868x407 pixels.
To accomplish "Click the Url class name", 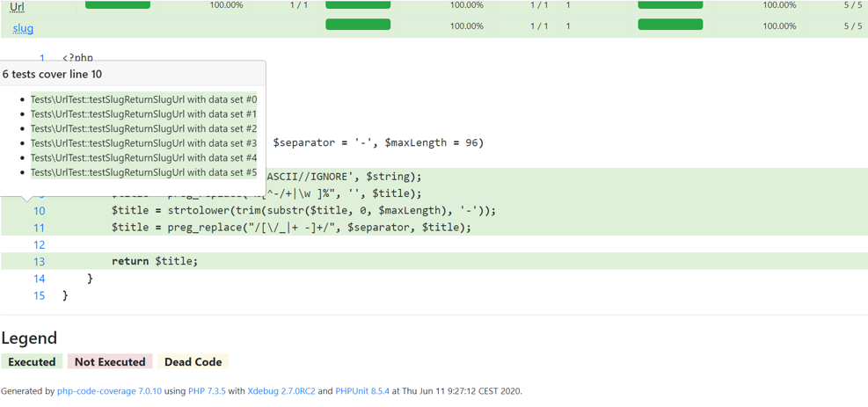I will 18,6.
